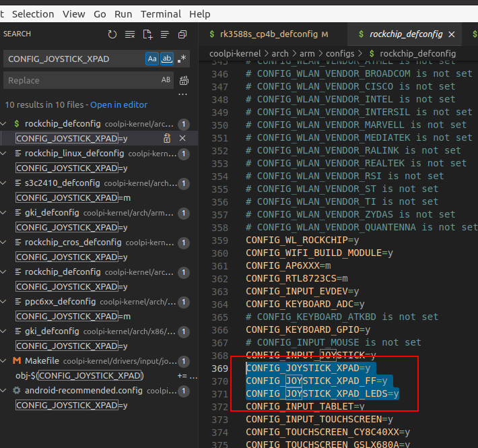Click line 369 CONFIG_JOYSTICK_XPAD=y
478x448 pixels.
308,368
